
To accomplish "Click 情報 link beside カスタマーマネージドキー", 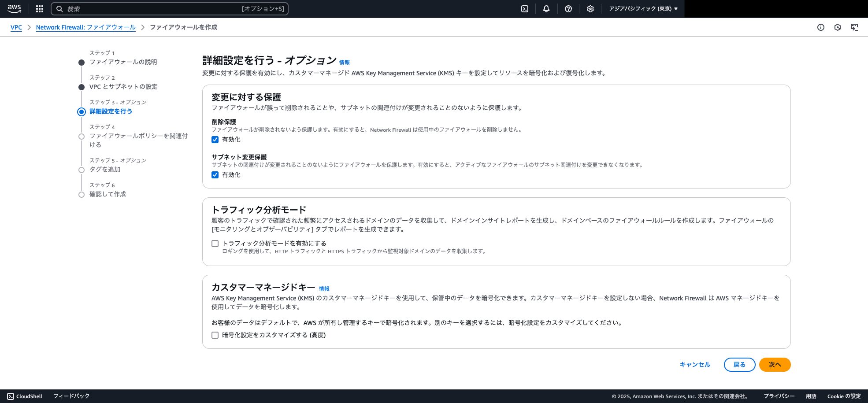I will pos(324,289).
